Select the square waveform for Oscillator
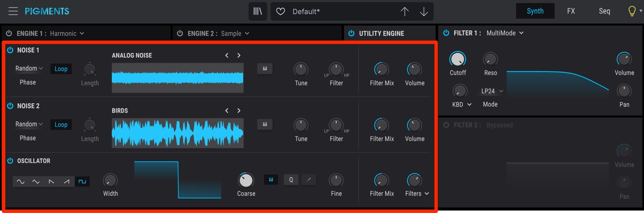Screen dimensions: 644x213 point(82,182)
